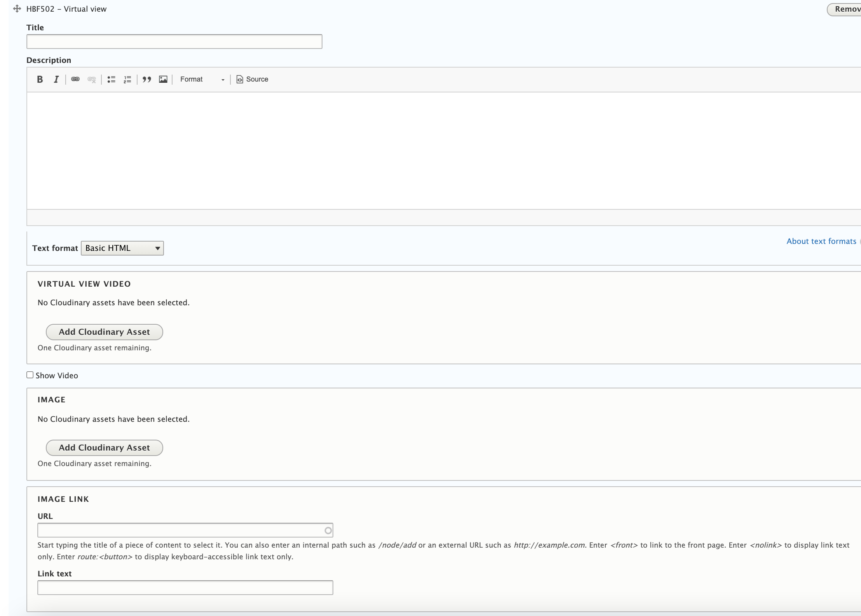
Task: Grab the drag handle beside HBF502
Action: (17, 9)
